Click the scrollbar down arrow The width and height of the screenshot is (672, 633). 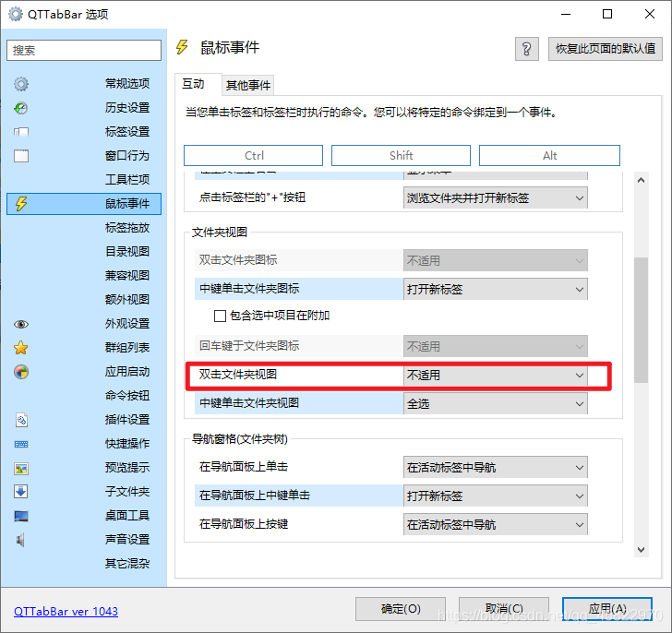tap(642, 549)
